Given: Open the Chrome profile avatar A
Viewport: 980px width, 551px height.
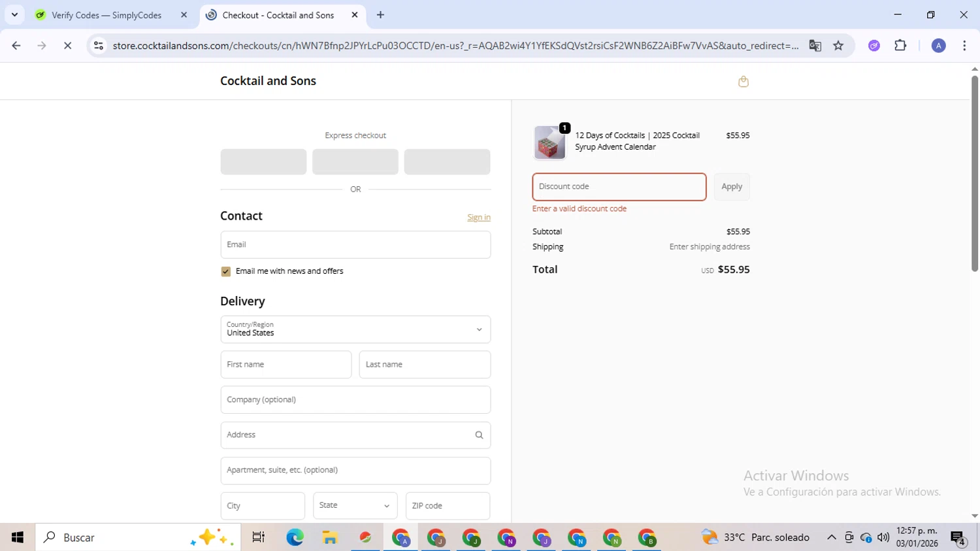Looking at the screenshot, I should click(x=938, y=46).
